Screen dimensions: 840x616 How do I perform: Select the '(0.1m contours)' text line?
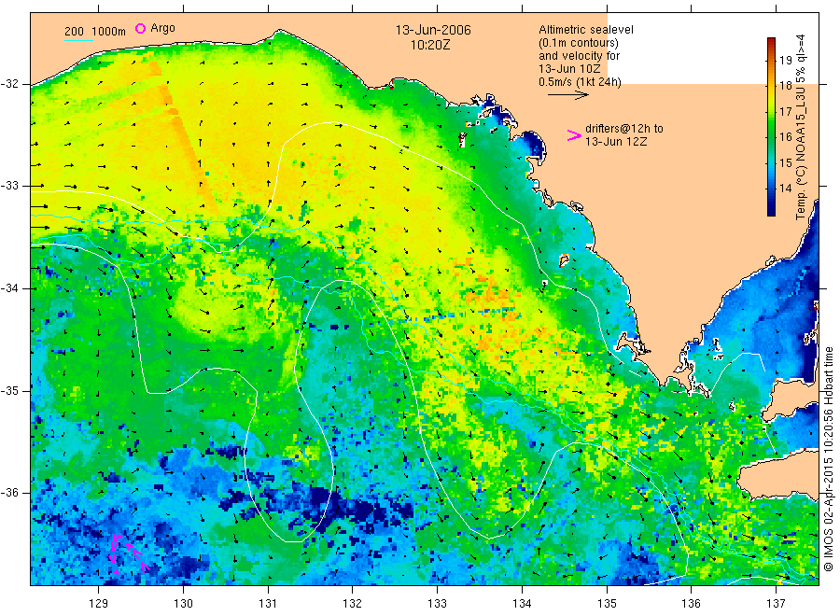coord(579,43)
